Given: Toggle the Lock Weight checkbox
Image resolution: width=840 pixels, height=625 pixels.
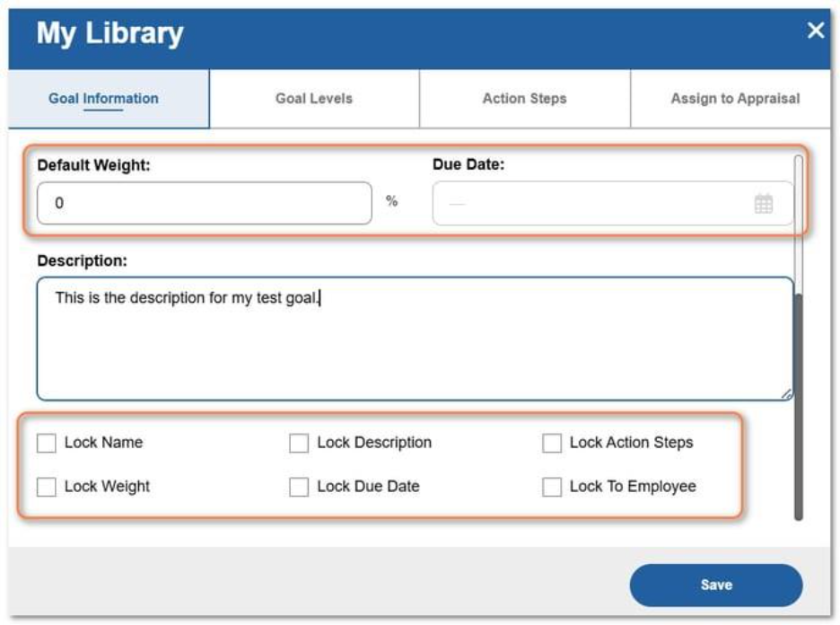Looking at the screenshot, I should pos(47,488).
